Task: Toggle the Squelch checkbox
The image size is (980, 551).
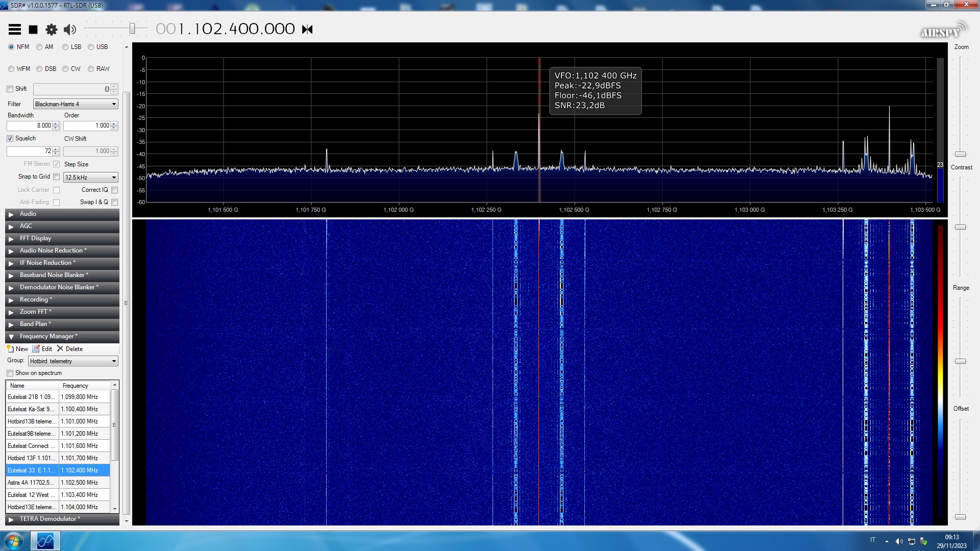Action: click(10, 138)
